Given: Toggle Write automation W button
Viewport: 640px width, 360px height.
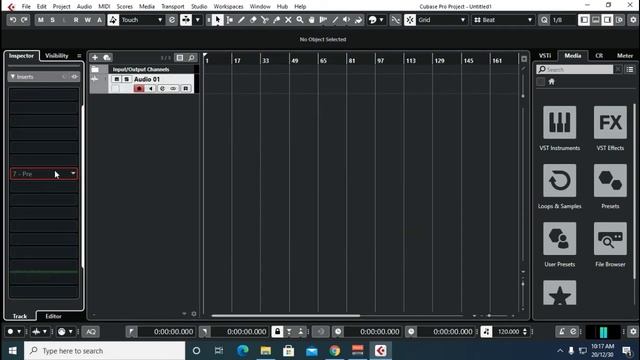Looking at the screenshot, I should point(87,20).
